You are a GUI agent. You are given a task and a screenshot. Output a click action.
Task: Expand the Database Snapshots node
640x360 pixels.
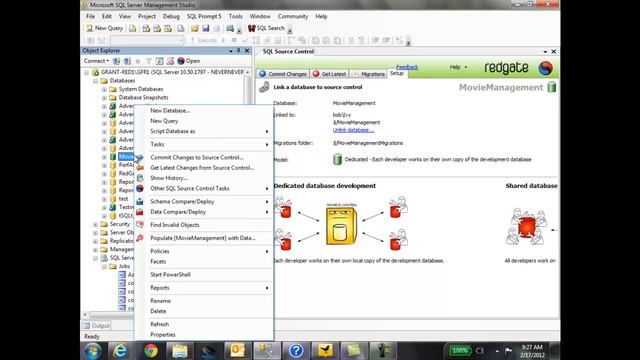tap(104, 98)
